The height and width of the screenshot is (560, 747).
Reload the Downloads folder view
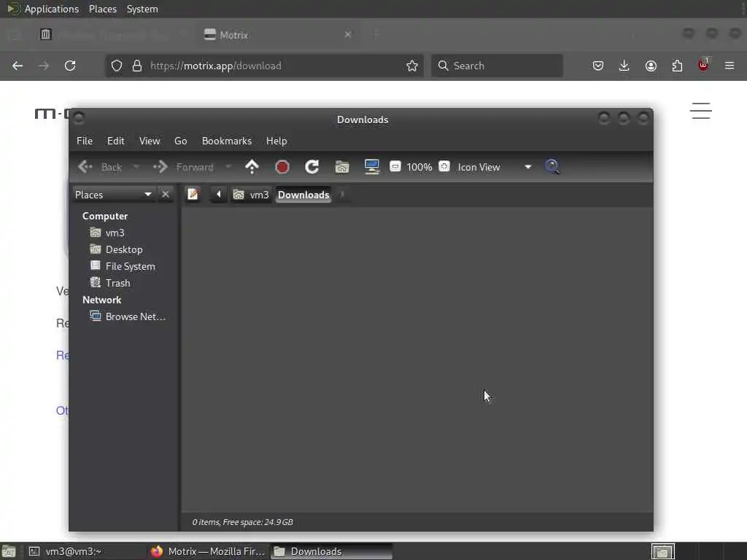tap(312, 167)
